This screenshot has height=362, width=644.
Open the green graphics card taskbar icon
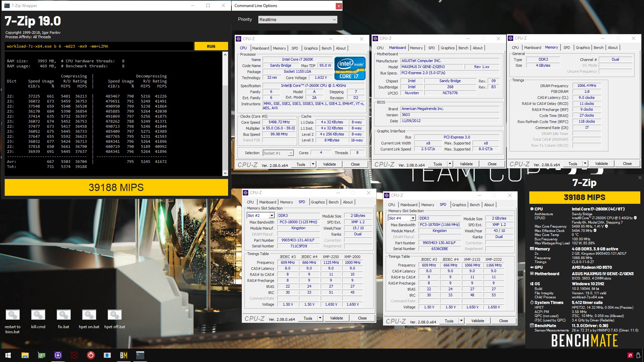tap(42, 355)
